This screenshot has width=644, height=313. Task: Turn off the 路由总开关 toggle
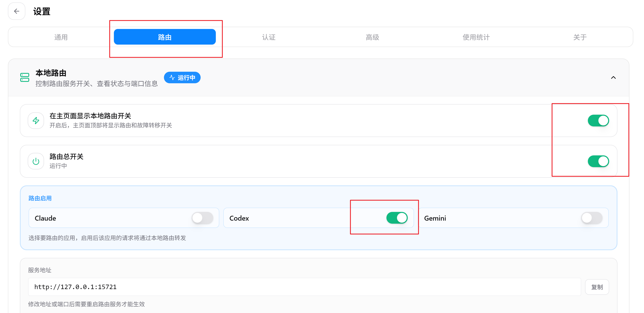pyautogui.click(x=598, y=161)
